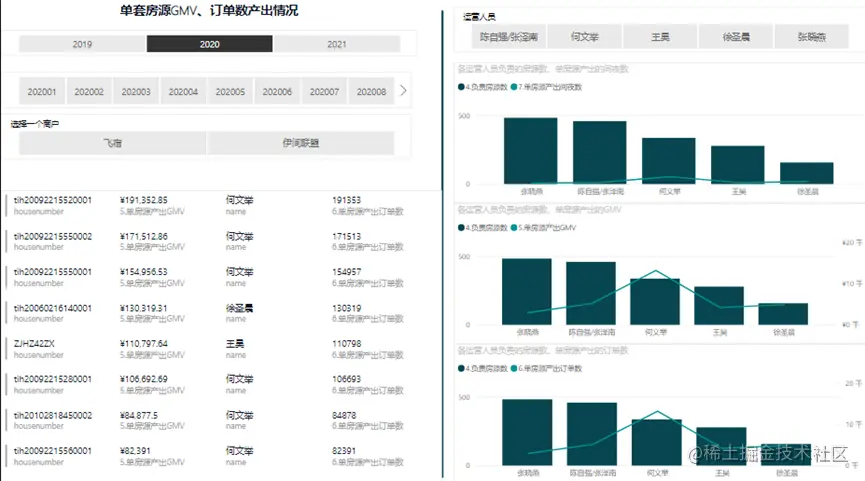Click GMV value ¥110,797.64
This screenshot has height=481, width=865.
coord(143,344)
